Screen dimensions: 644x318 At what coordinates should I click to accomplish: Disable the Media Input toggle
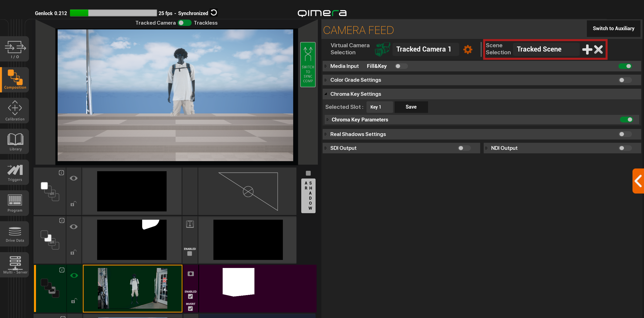tap(625, 66)
